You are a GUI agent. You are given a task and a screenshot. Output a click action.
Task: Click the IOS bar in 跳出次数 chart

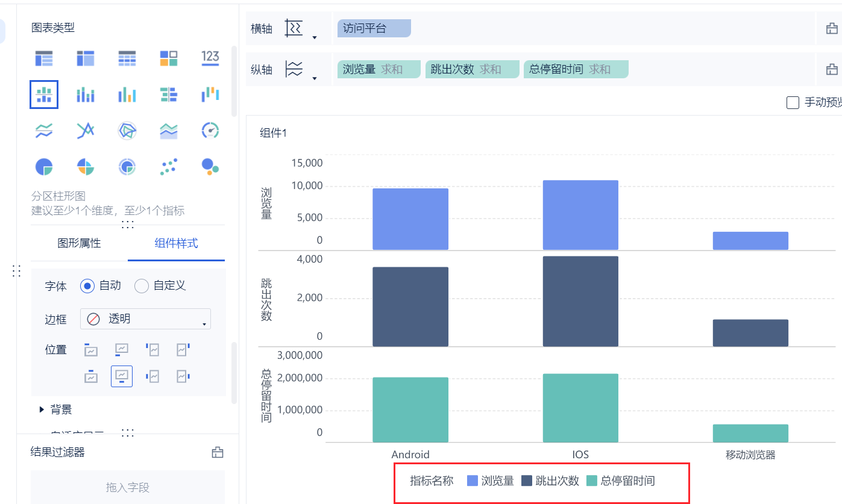[x=580, y=302]
